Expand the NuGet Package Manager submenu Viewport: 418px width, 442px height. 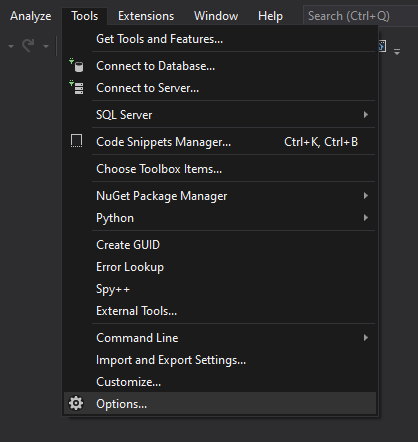coord(220,196)
